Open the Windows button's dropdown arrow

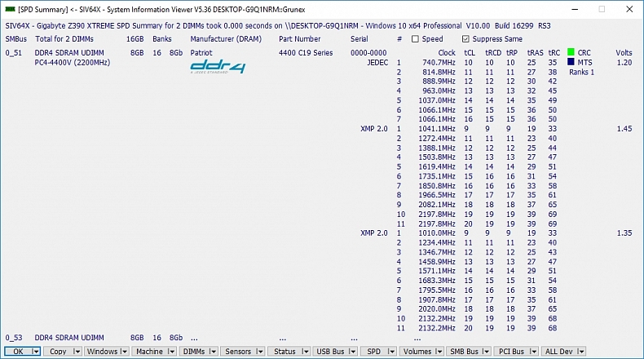[125, 352]
